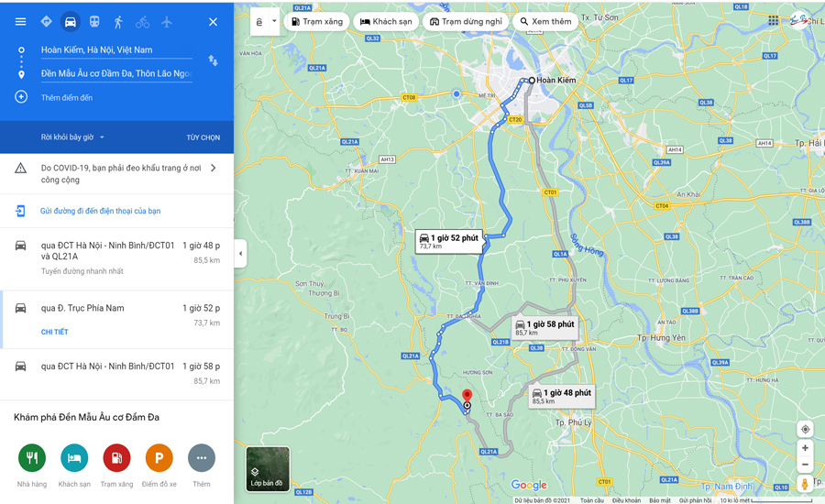Viewport: 825px width, 504px height.
Task: Search nearby Nhà hàng restaurants
Action: coord(32,466)
